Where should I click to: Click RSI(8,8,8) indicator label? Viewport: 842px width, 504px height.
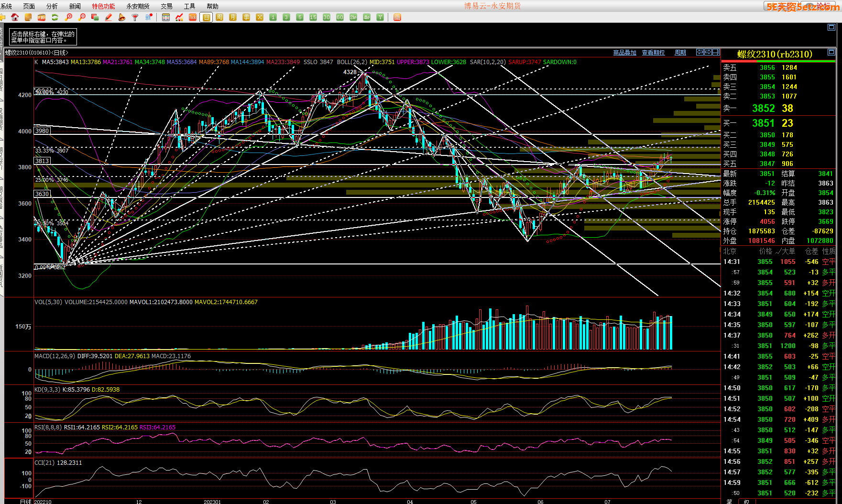pos(48,427)
